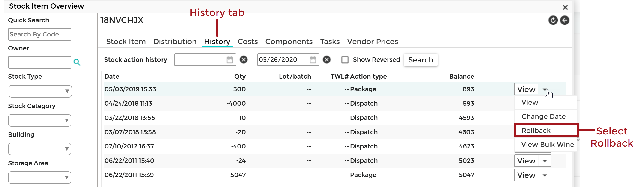The image size is (644, 187).
Task: Click the 5047 quantity cell
Action: pyautogui.click(x=238, y=175)
